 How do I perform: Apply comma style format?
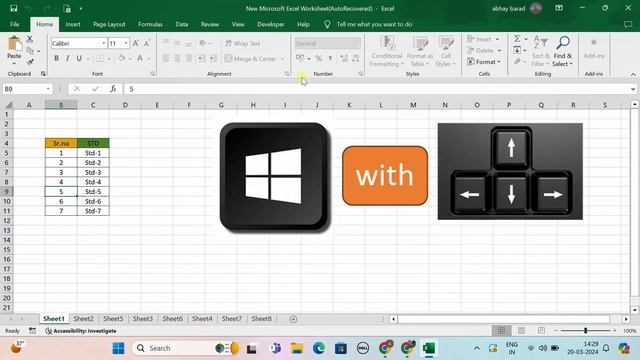[330, 58]
